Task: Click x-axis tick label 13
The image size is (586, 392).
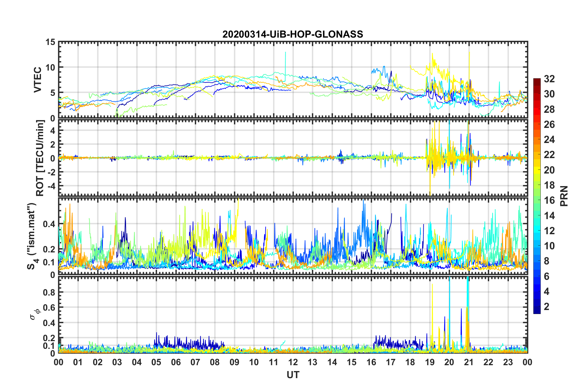Action: 312,362
